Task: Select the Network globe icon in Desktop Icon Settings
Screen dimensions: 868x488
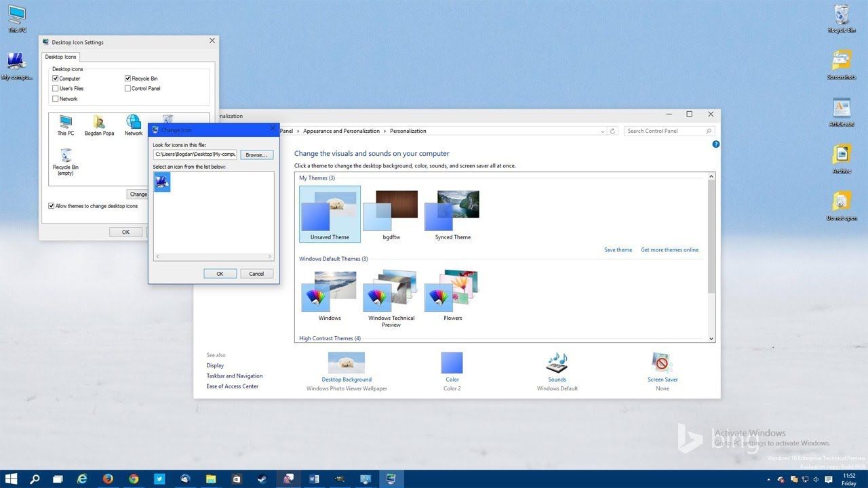Action: (x=133, y=123)
